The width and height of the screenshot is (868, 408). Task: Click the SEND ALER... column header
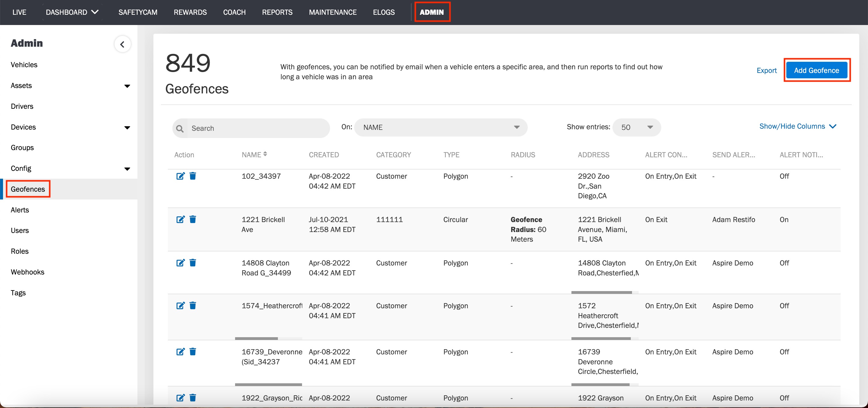click(x=734, y=155)
